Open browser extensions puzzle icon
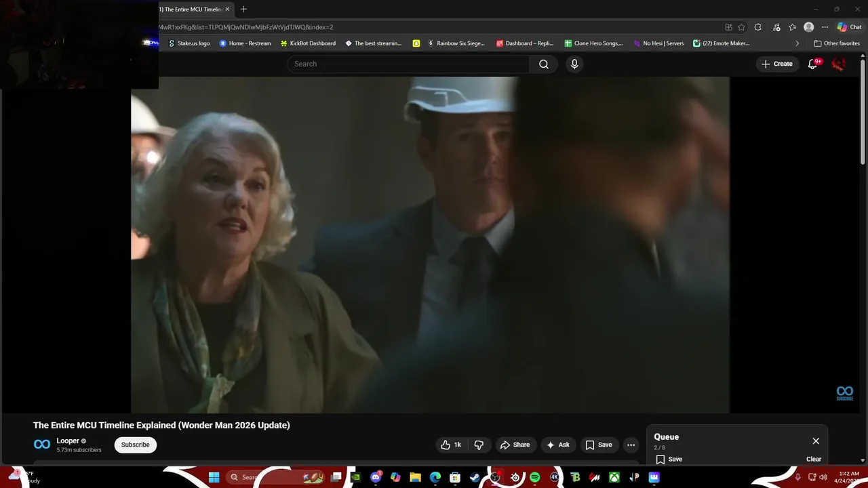This screenshot has height=488, width=868. click(x=758, y=27)
